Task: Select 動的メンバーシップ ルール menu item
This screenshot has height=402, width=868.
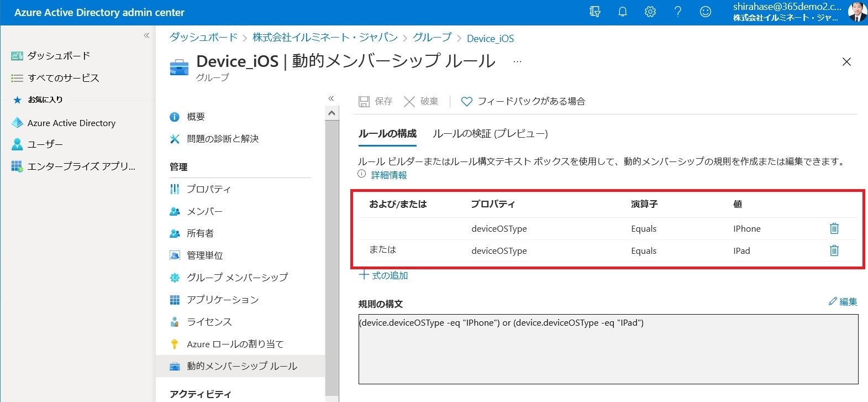Action: 240,366
